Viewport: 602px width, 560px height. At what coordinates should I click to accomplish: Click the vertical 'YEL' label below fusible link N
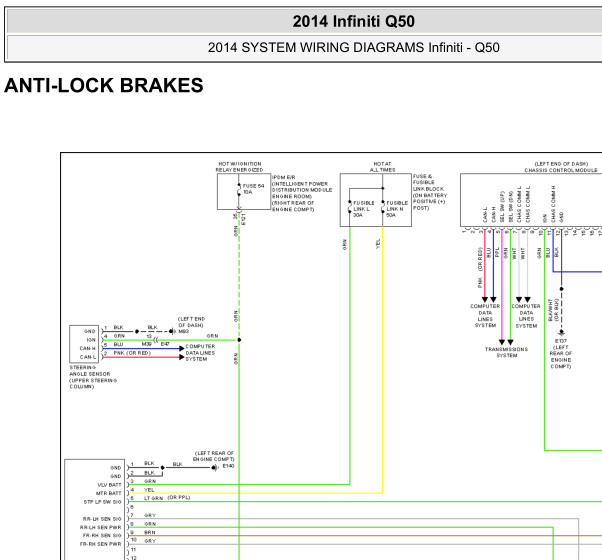click(378, 244)
